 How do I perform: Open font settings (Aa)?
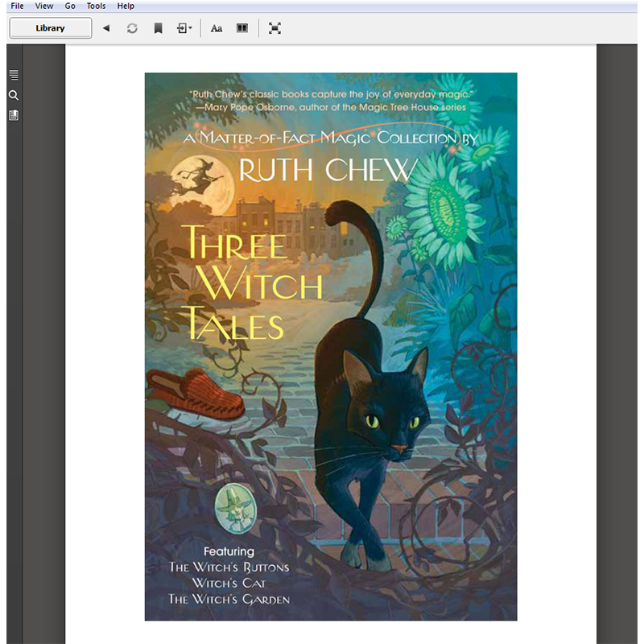tap(216, 28)
